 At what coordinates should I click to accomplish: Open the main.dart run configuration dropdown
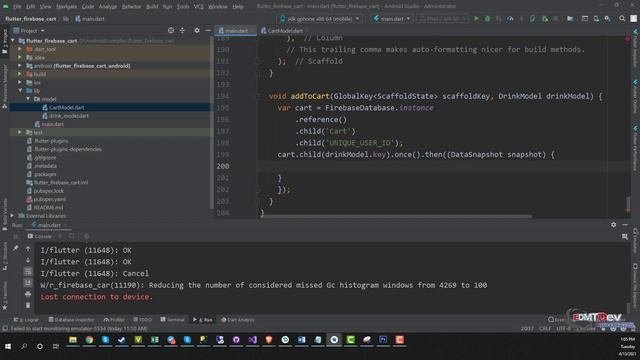391,19
